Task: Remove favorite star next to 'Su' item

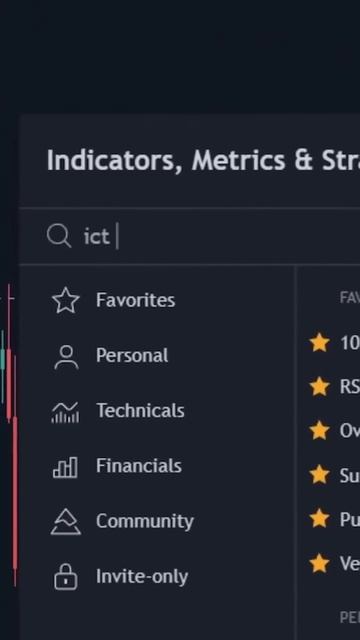Action: 320,475
